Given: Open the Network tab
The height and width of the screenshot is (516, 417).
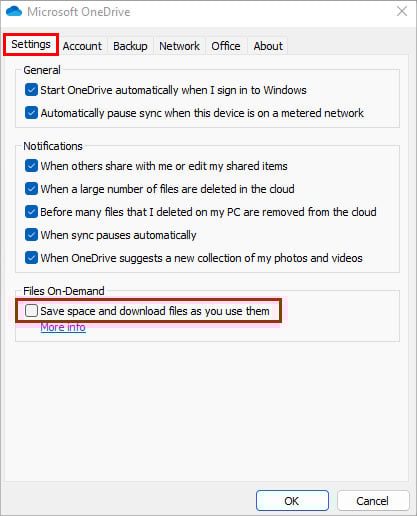Looking at the screenshot, I should point(179,46).
